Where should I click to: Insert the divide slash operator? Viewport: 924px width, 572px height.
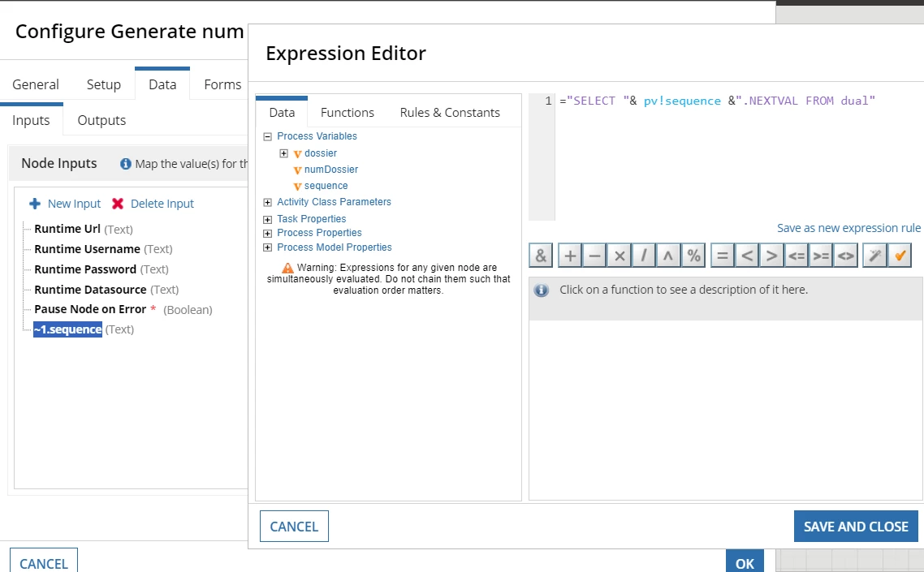[644, 256]
